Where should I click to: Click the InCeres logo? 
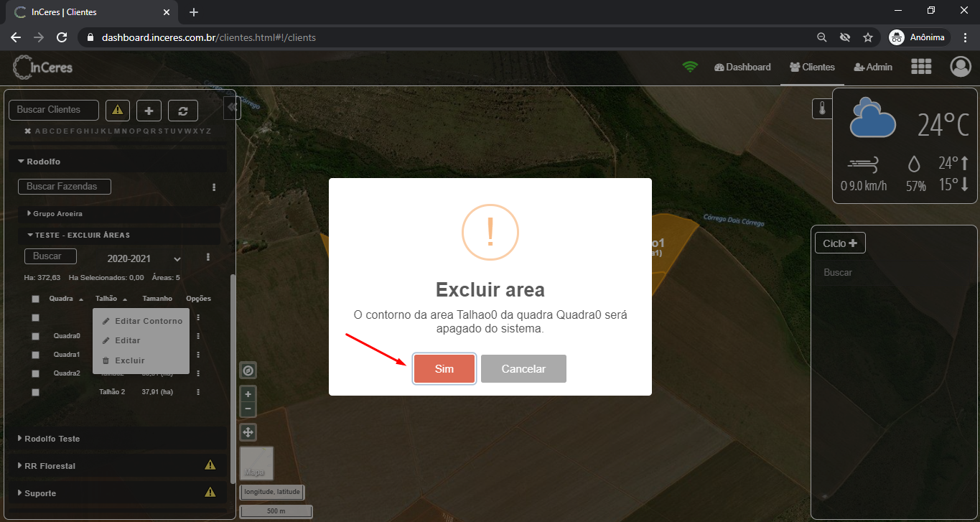coord(43,67)
